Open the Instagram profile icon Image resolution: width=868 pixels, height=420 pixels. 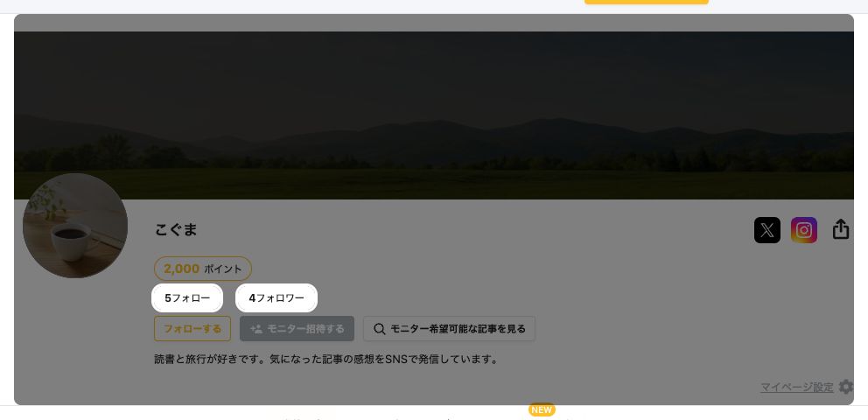[x=804, y=229]
